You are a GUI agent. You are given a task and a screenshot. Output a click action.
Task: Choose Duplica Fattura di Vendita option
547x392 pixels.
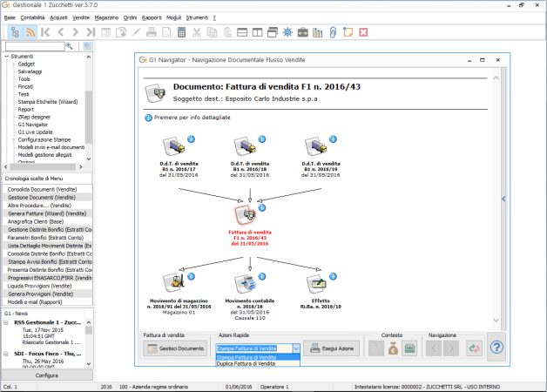coord(258,363)
